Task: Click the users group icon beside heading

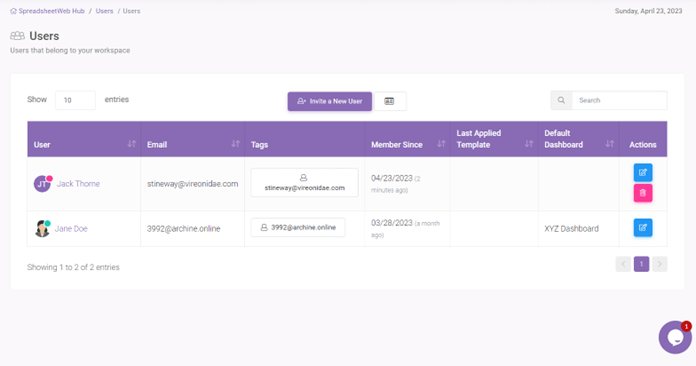Action: point(17,35)
